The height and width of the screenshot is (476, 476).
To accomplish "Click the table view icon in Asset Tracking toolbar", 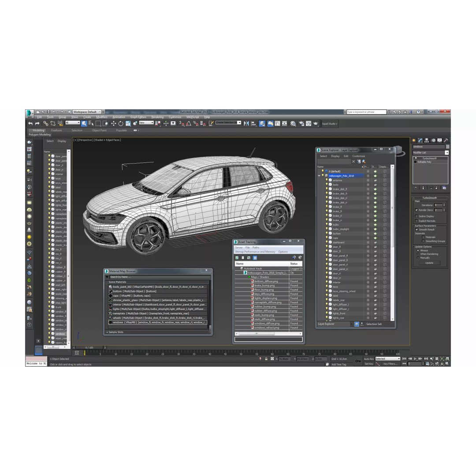I will pyautogui.click(x=255, y=258).
